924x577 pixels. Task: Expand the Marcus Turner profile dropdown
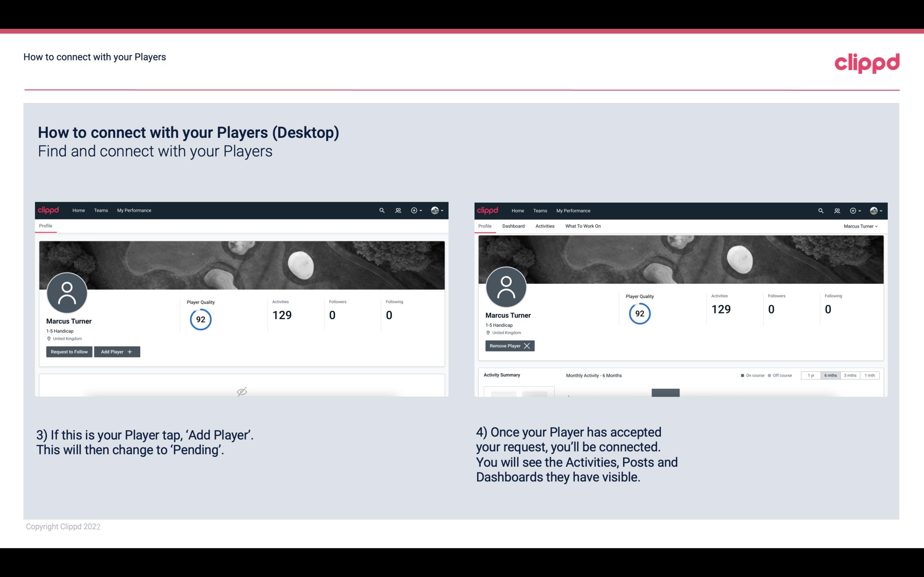(862, 226)
